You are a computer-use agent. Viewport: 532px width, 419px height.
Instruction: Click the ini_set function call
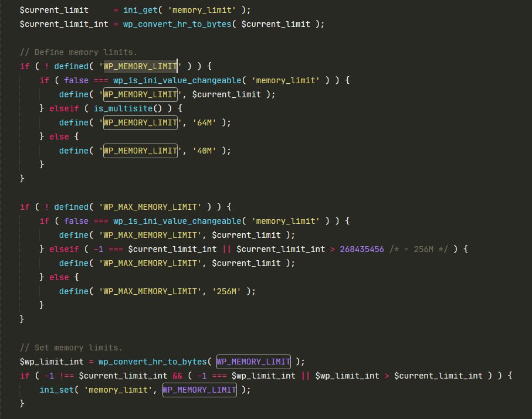point(57,390)
